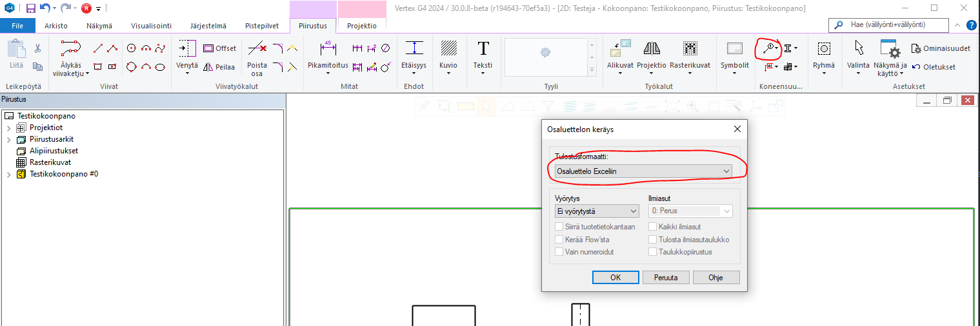Viewport: 980px width, 326px height.
Task: Click the Peilaa mirror tool
Action: click(x=219, y=67)
